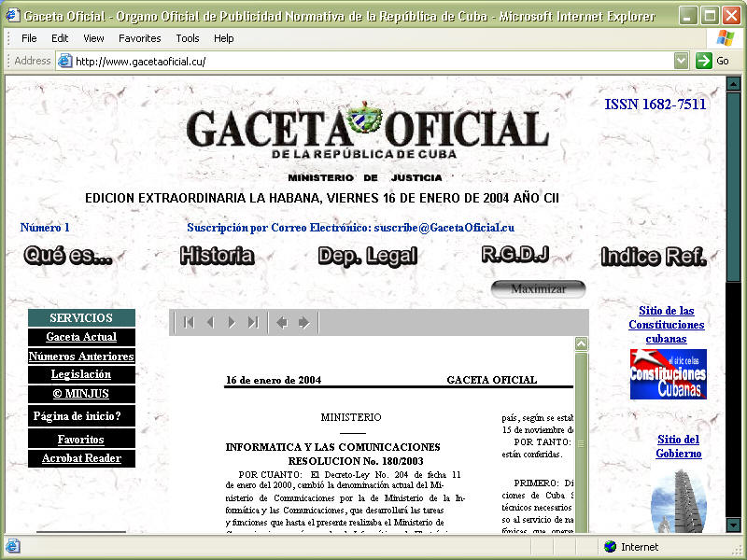
Task: Open the Números Anteriores link
Action: coord(81,357)
